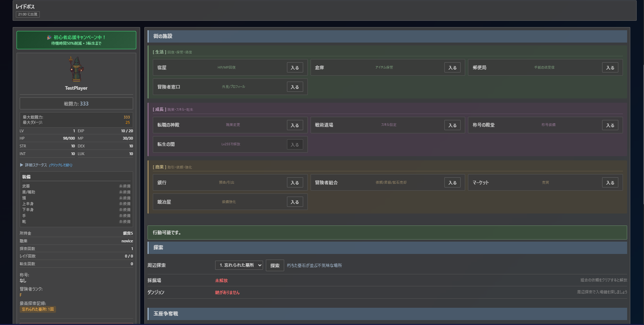Click the 街の施設 section header
The height and width of the screenshot is (325, 644).
[x=387, y=36]
